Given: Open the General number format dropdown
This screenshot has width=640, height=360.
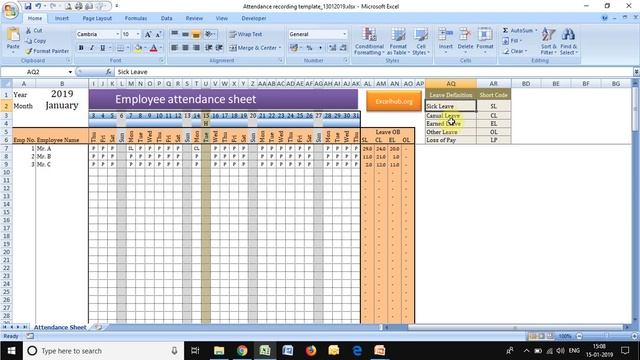Looking at the screenshot, I should click(x=344, y=34).
